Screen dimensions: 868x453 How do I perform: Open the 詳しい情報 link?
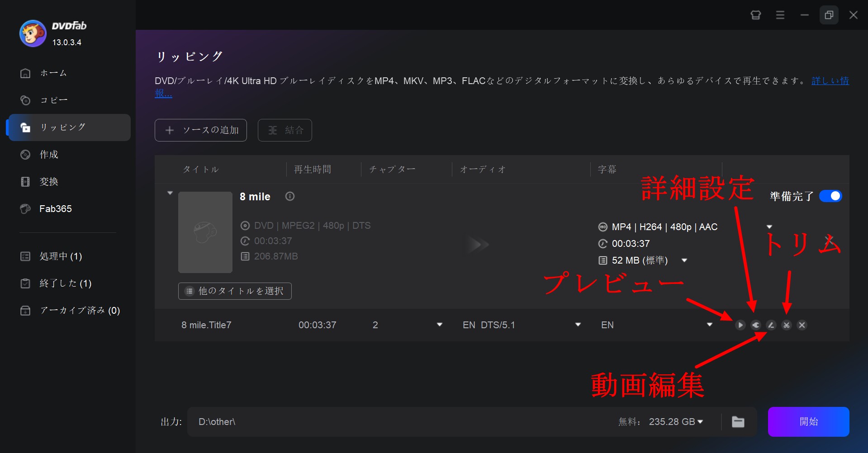click(x=830, y=81)
